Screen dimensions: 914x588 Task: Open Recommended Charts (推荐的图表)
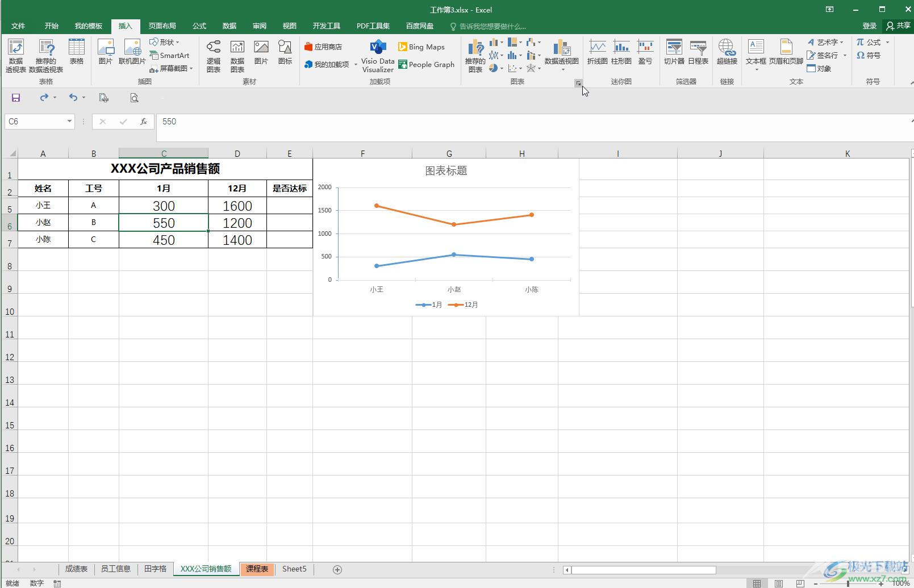475,56
